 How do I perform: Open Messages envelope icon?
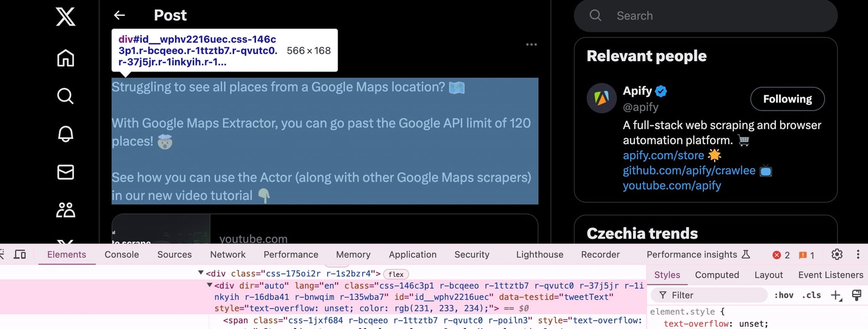(66, 172)
